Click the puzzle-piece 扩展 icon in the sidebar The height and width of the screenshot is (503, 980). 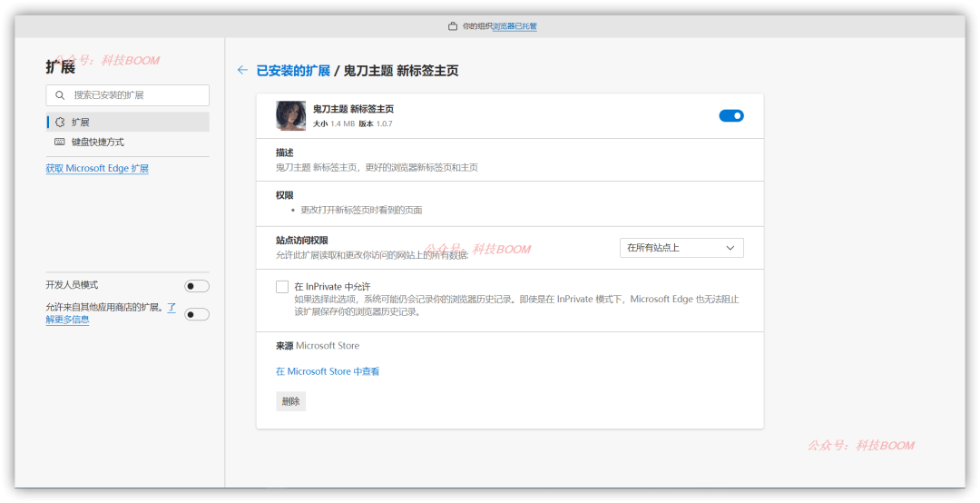(x=60, y=122)
